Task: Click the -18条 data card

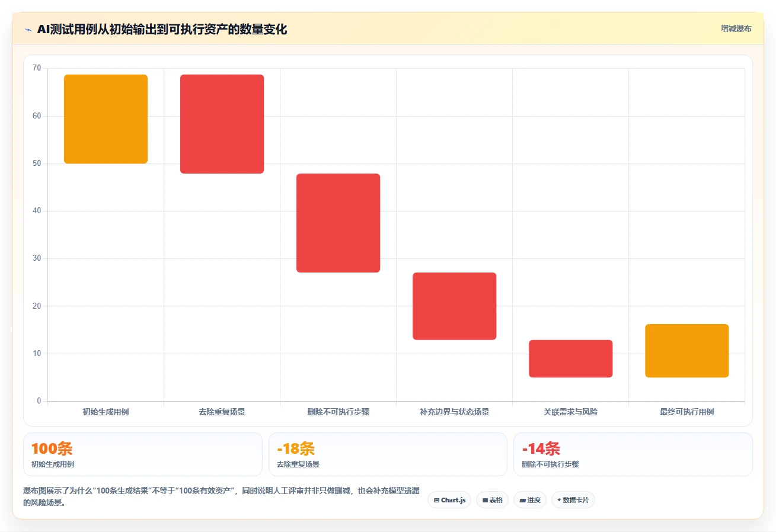Action: (x=388, y=454)
